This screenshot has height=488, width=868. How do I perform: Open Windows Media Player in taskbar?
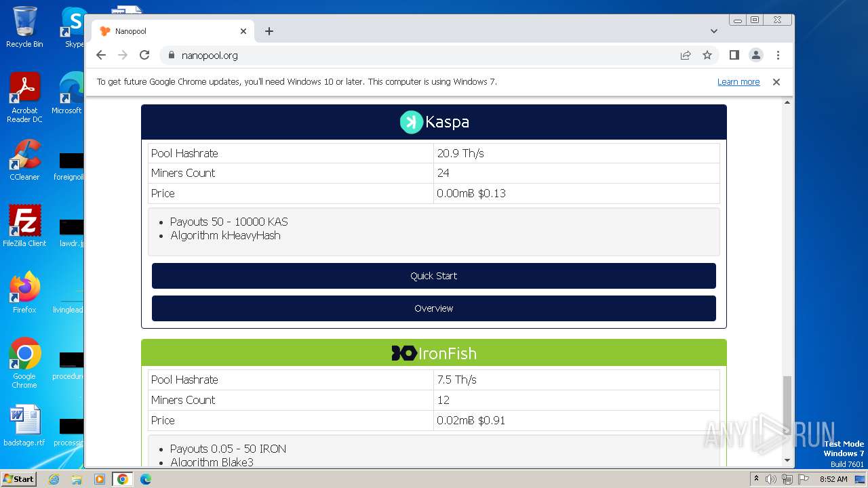tap(99, 479)
